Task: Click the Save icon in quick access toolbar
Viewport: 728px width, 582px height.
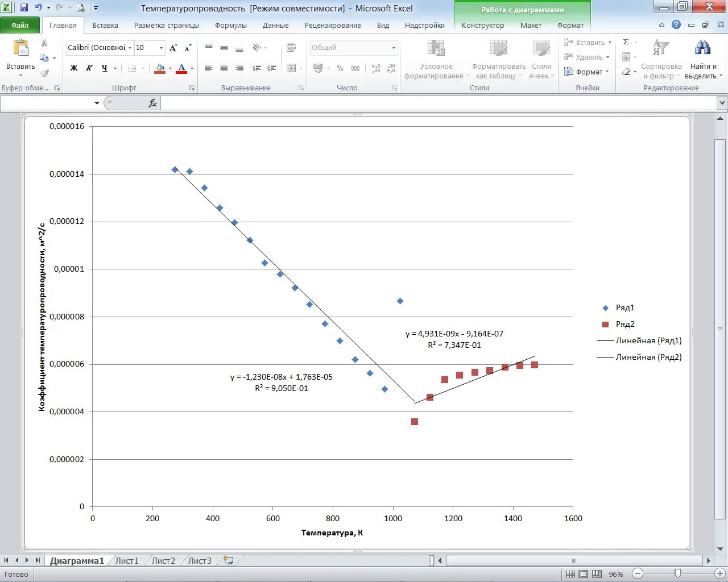Action: [x=24, y=7]
